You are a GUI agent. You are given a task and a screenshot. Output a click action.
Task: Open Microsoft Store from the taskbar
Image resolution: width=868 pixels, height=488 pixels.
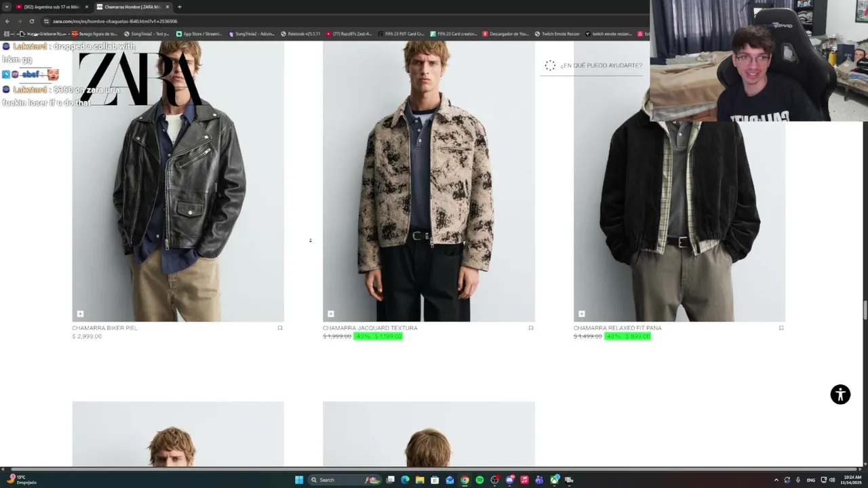click(435, 480)
